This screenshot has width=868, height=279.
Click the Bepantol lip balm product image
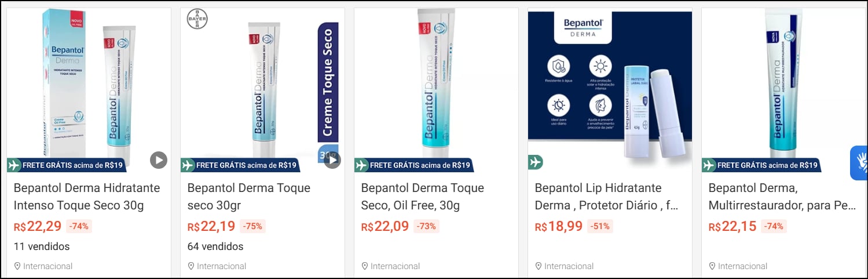610,87
